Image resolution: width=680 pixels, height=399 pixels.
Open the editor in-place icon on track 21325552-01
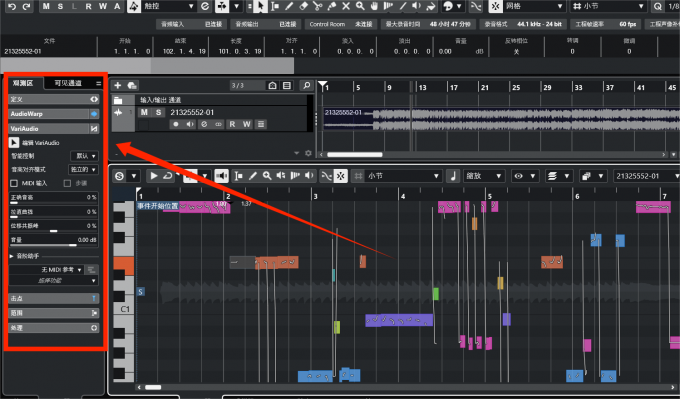pos(261,124)
